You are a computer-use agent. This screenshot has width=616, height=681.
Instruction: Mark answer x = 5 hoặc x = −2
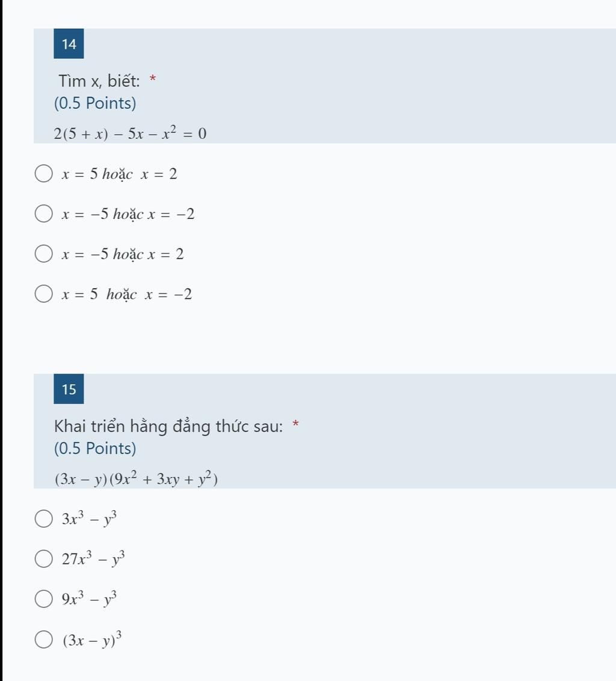(x=43, y=294)
